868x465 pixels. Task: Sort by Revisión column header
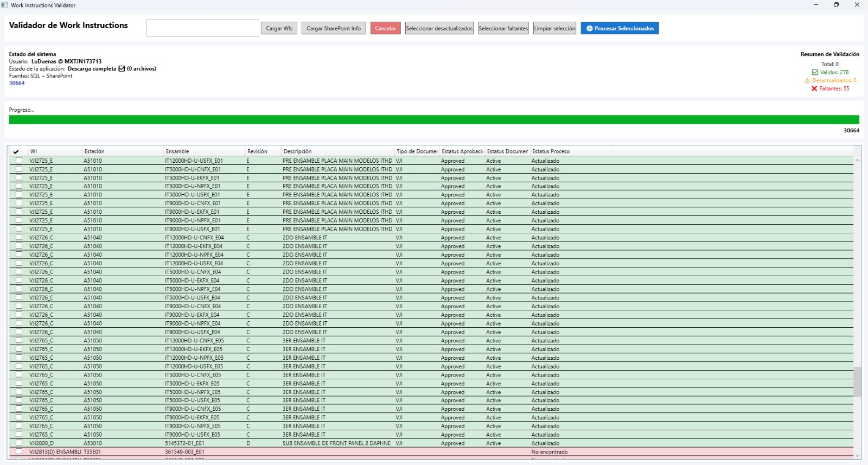[263, 151]
